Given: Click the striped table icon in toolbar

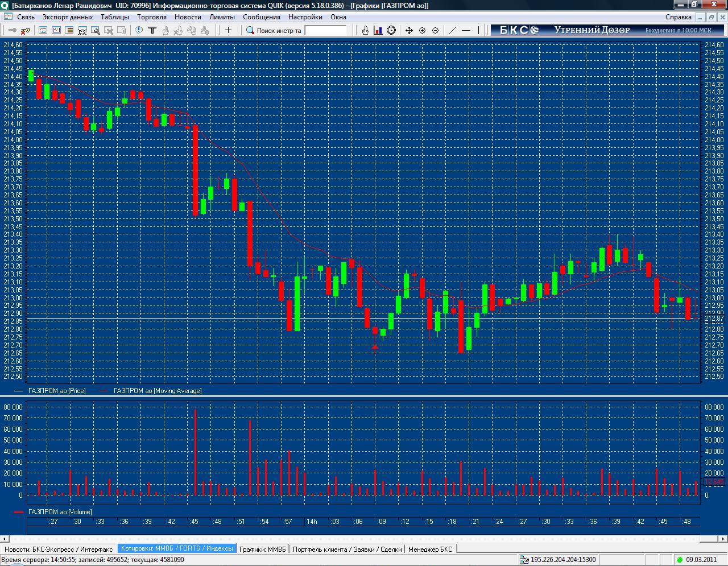Looking at the screenshot, I should tap(69, 30).
